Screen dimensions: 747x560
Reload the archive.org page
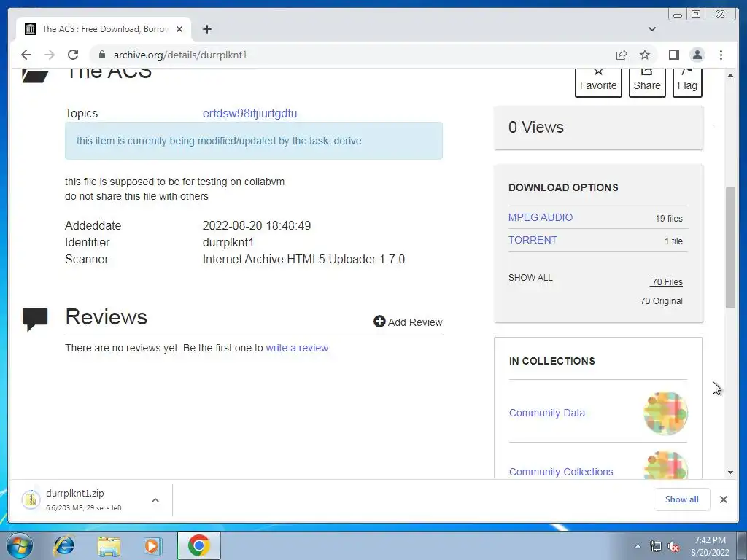tap(73, 55)
